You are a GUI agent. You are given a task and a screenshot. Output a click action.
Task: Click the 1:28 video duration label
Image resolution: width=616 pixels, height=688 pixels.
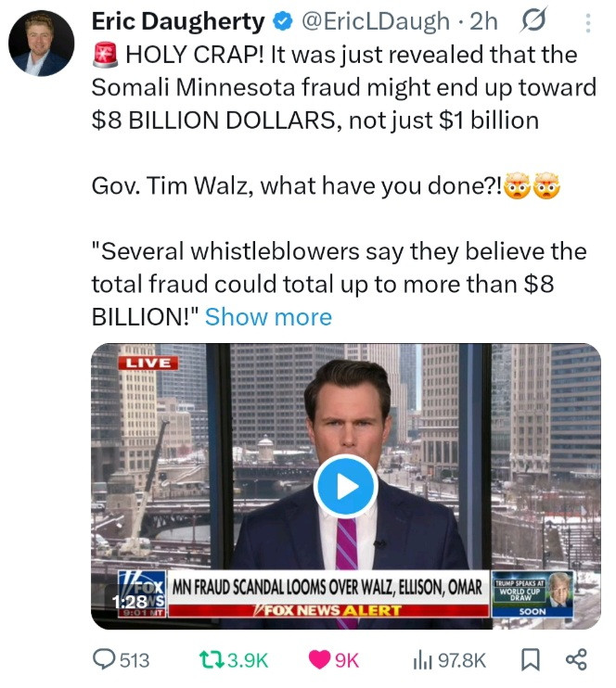[130, 601]
